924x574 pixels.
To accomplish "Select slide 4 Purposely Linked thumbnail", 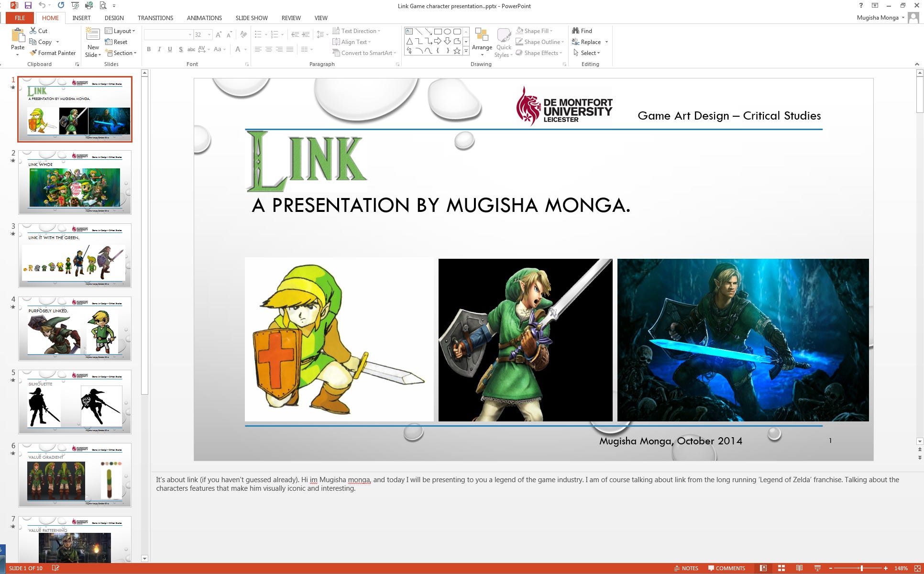I will coord(75,329).
